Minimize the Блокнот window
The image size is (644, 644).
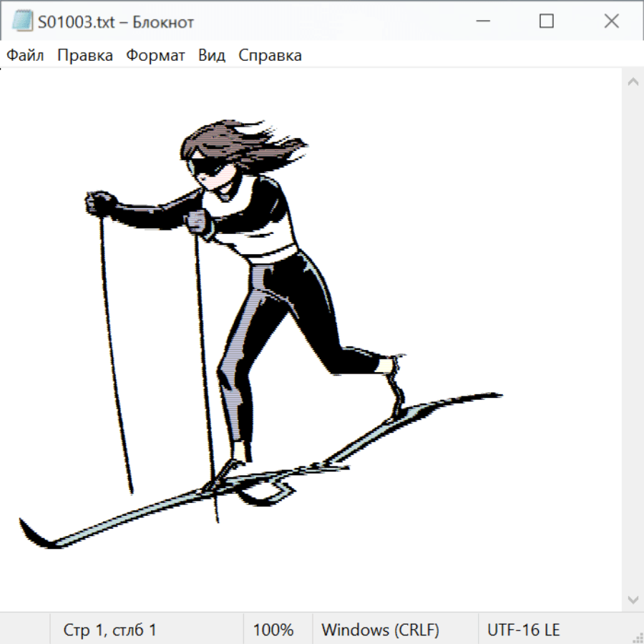point(481,21)
